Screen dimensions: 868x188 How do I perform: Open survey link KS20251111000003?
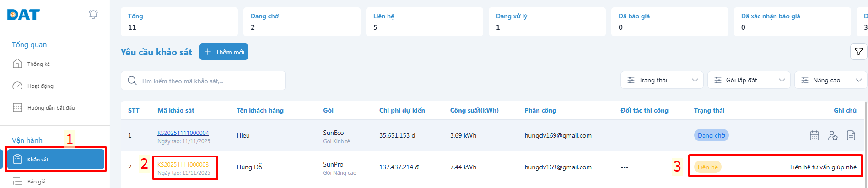pyautogui.click(x=183, y=165)
